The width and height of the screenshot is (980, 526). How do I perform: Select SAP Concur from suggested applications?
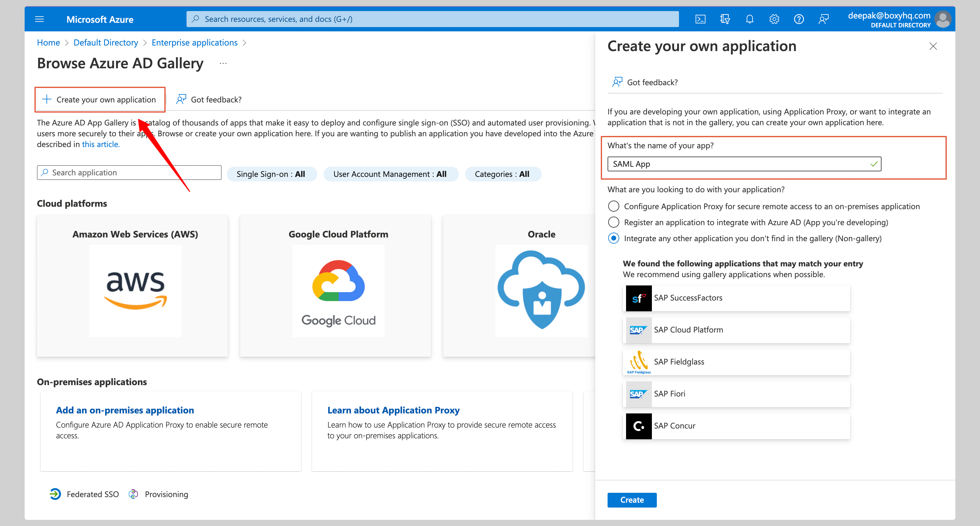point(736,426)
